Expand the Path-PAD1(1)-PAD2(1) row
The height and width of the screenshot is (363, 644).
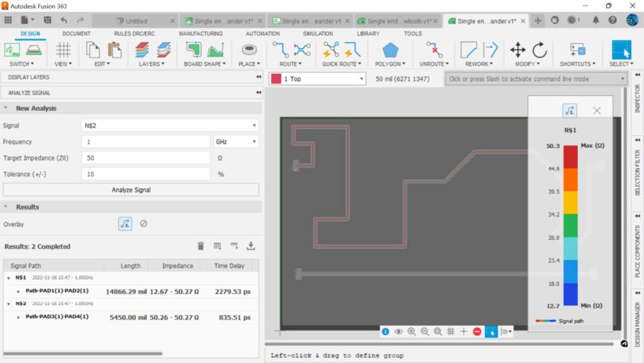pos(19,291)
